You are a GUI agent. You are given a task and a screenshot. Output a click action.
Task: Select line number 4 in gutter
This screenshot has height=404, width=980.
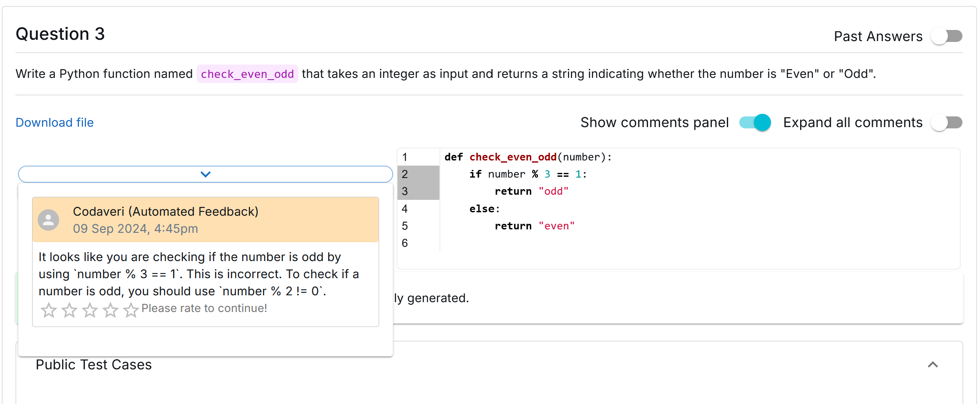405,209
